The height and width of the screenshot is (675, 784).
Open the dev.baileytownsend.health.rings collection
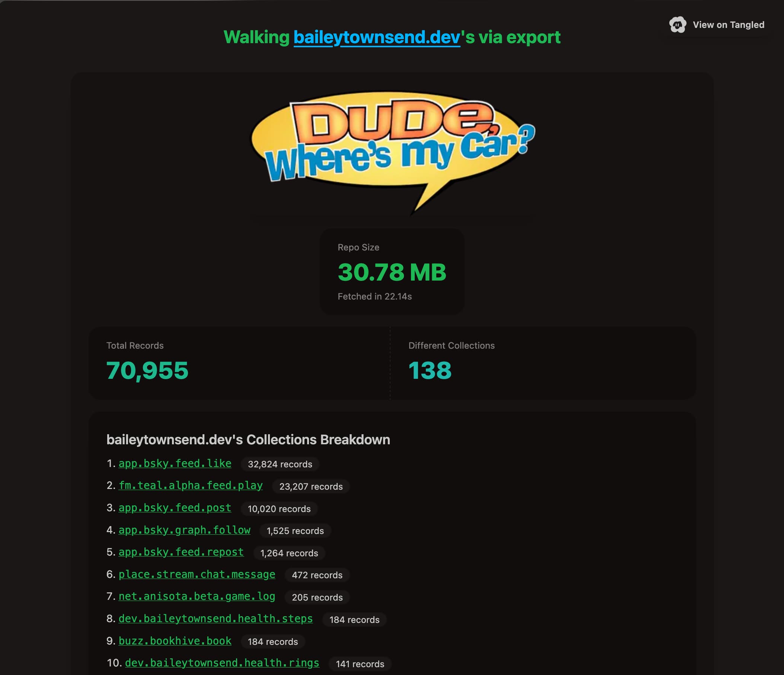222,663
